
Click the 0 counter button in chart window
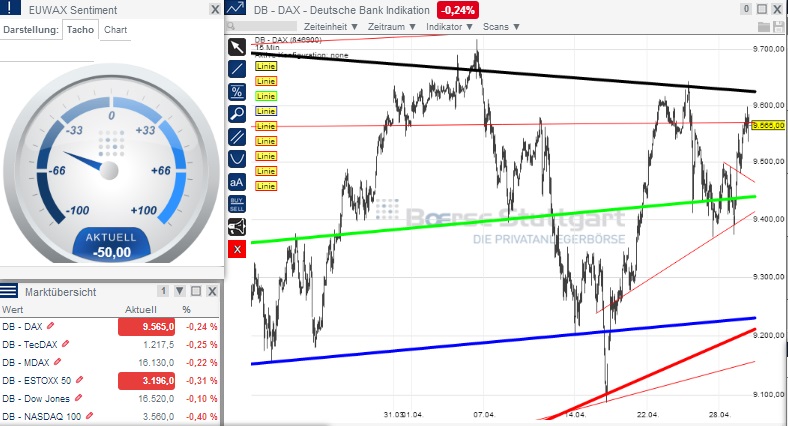point(746,9)
